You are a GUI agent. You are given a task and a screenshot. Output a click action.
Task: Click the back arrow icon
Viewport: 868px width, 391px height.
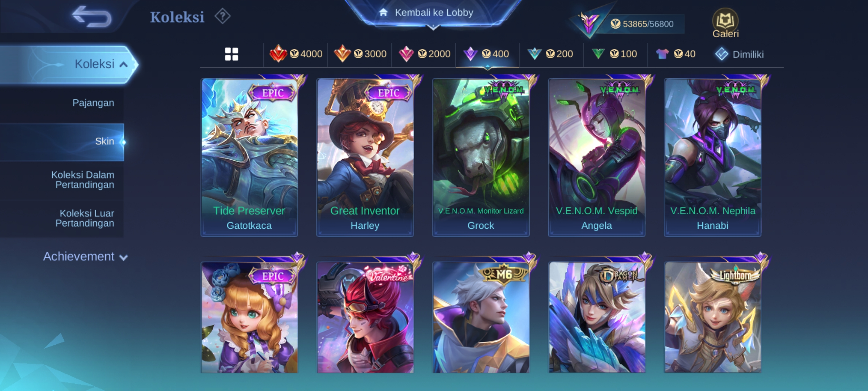coord(92,17)
